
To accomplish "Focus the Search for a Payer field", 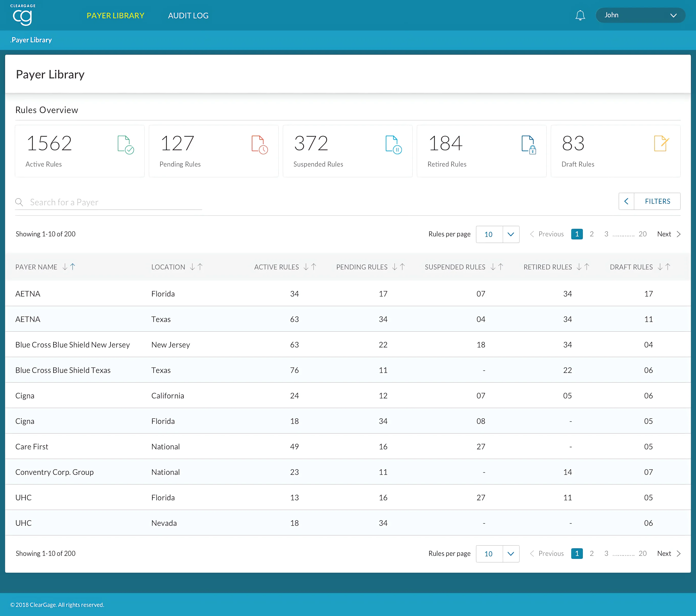I will (x=109, y=202).
